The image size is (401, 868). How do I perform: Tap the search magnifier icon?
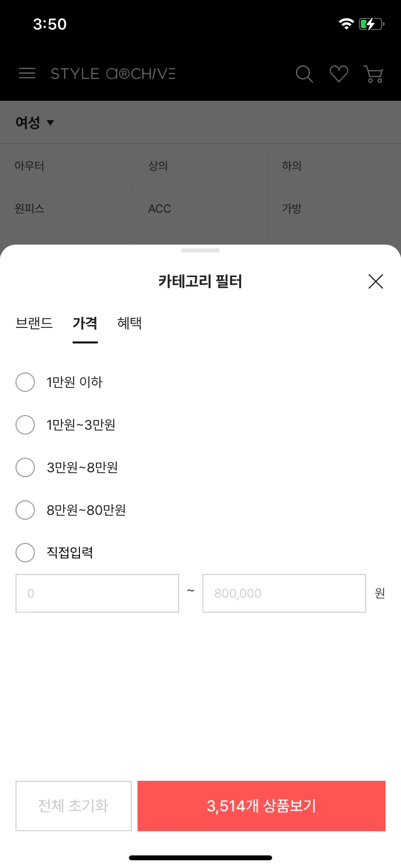click(x=304, y=74)
